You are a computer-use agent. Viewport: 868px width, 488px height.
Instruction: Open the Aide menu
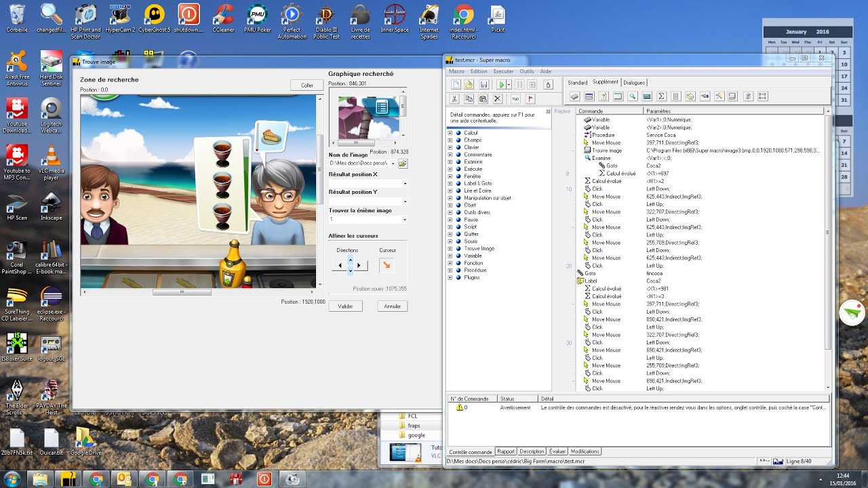(x=545, y=71)
